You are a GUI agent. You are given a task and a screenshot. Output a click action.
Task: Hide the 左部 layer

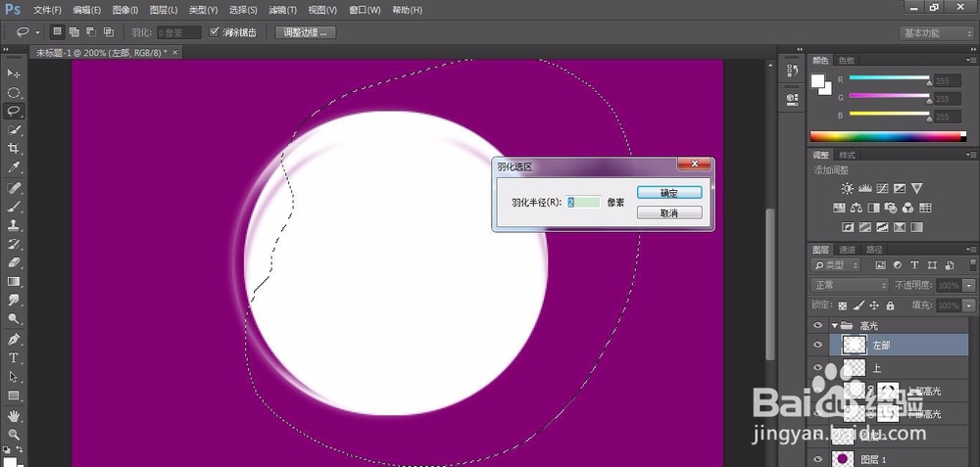pos(817,345)
